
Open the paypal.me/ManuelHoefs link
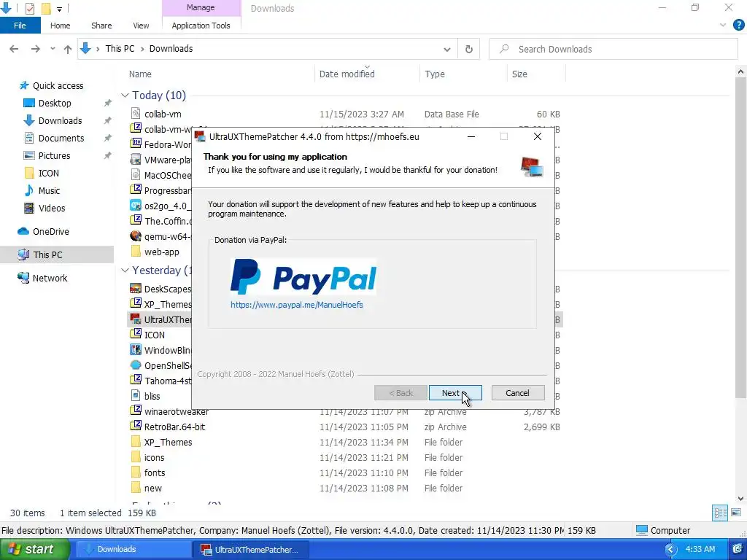point(296,305)
